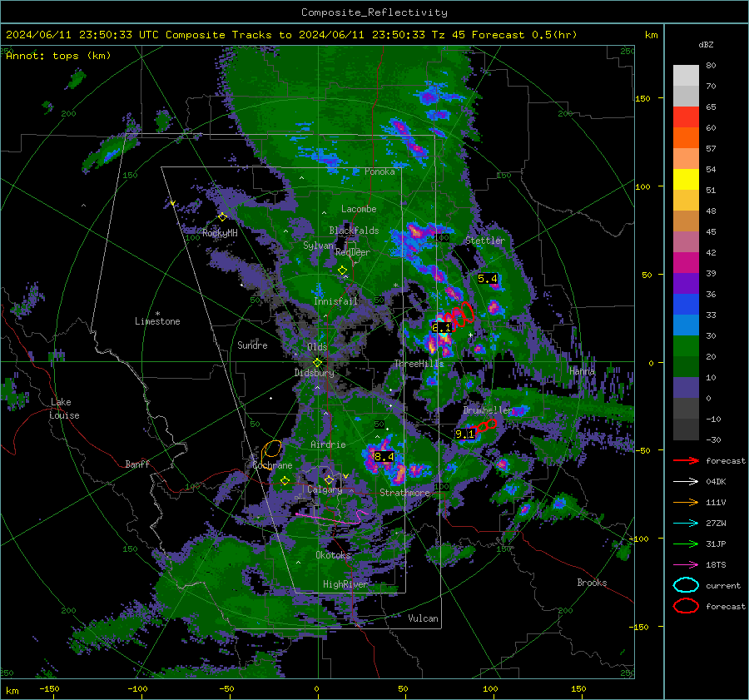Click the orange 111V arrow in the legend

(686, 502)
